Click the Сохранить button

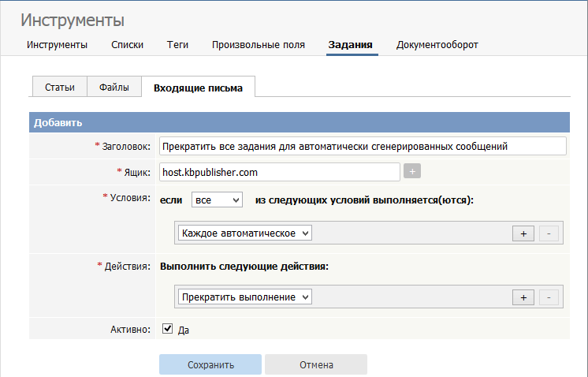click(x=210, y=364)
